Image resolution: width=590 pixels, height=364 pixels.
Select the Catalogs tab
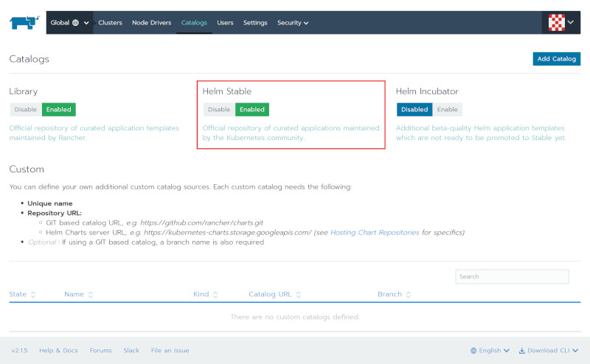(x=194, y=23)
